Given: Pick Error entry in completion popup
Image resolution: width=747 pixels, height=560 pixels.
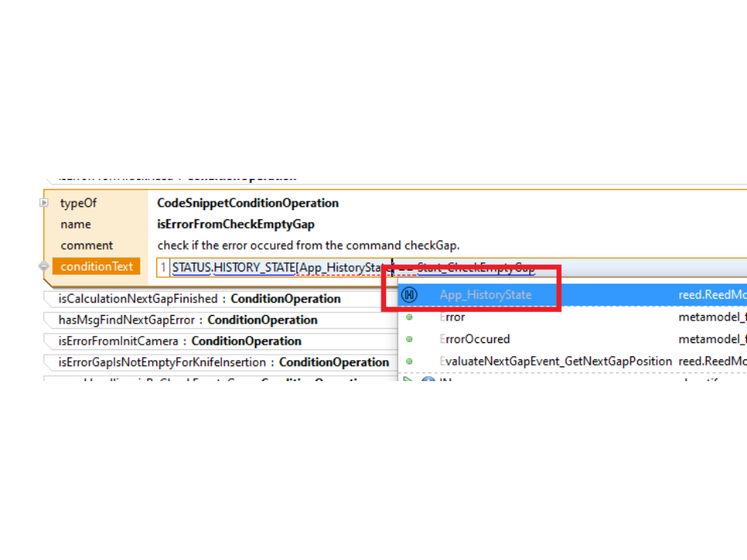Looking at the screenshot, I should tap(452, 317).
